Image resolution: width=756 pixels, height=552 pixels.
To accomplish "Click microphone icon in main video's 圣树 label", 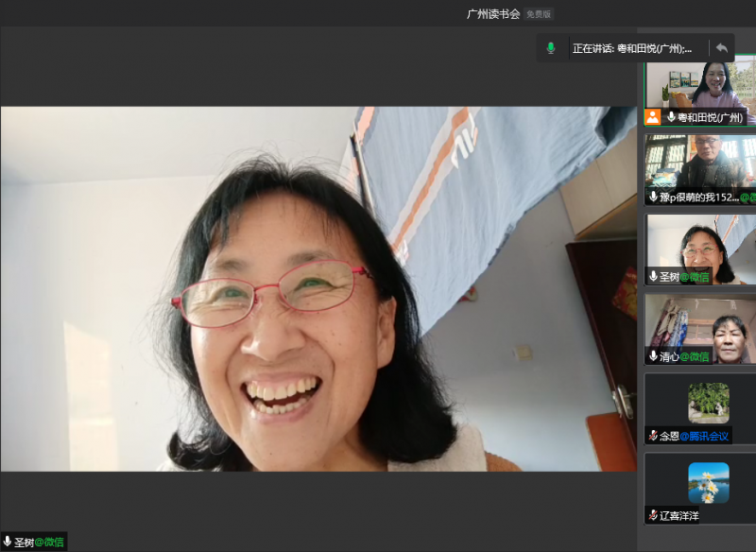I will click(x=9, y=542).
